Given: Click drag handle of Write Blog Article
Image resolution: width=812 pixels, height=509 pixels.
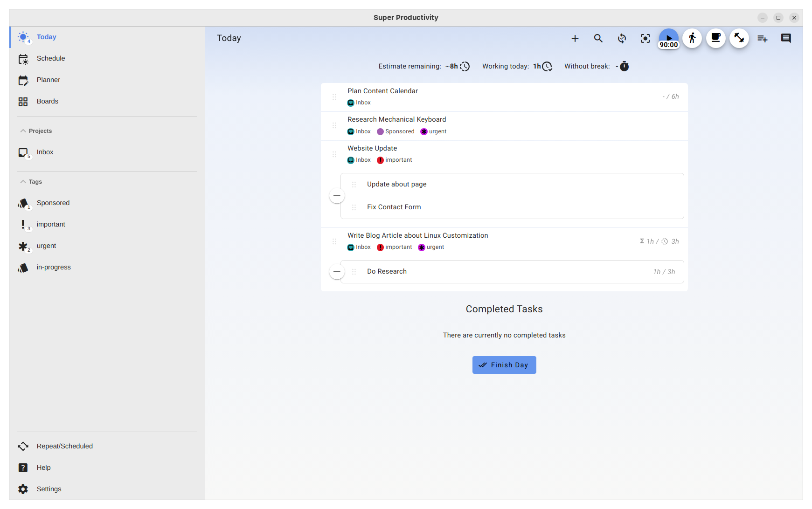Looking at the screenshot, I should [x=334, y=241].
